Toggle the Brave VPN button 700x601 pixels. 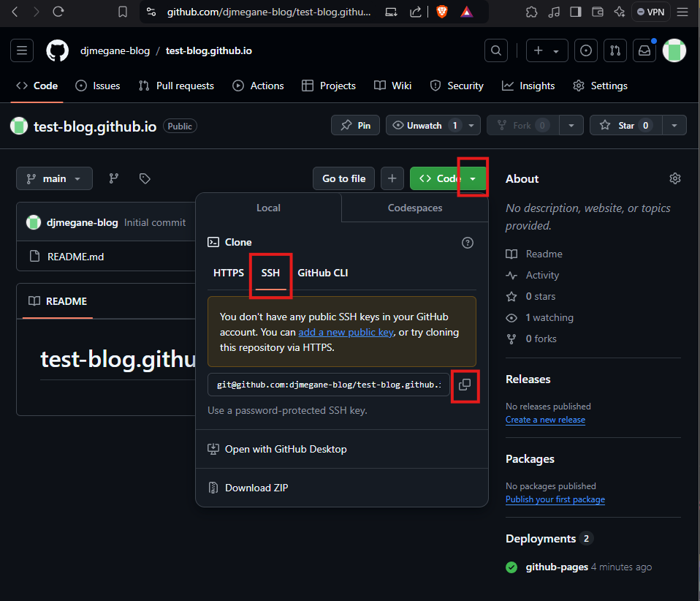650,12
